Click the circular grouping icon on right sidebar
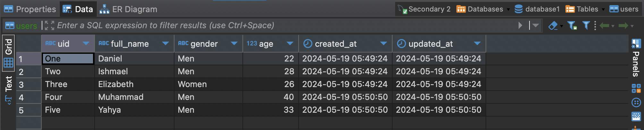 click(x=636, y=102)
